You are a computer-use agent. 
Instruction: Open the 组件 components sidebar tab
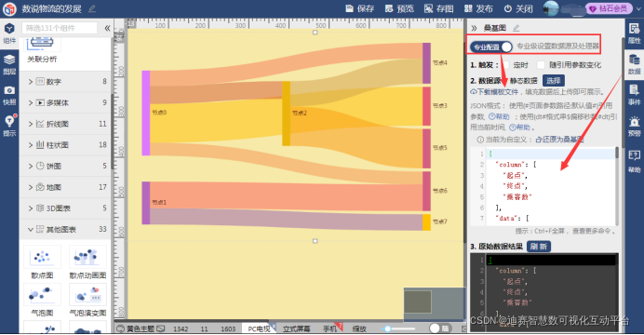tap(9, 33)
